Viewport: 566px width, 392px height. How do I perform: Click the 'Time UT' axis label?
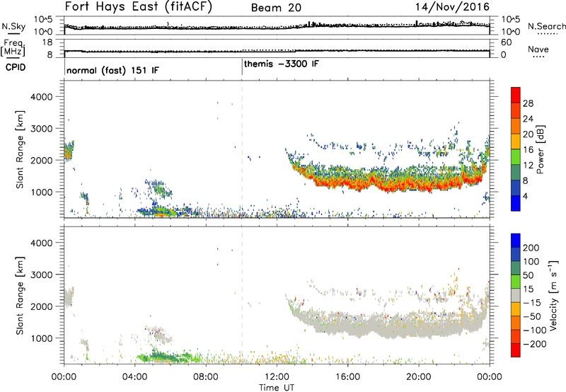pos(277,388)
